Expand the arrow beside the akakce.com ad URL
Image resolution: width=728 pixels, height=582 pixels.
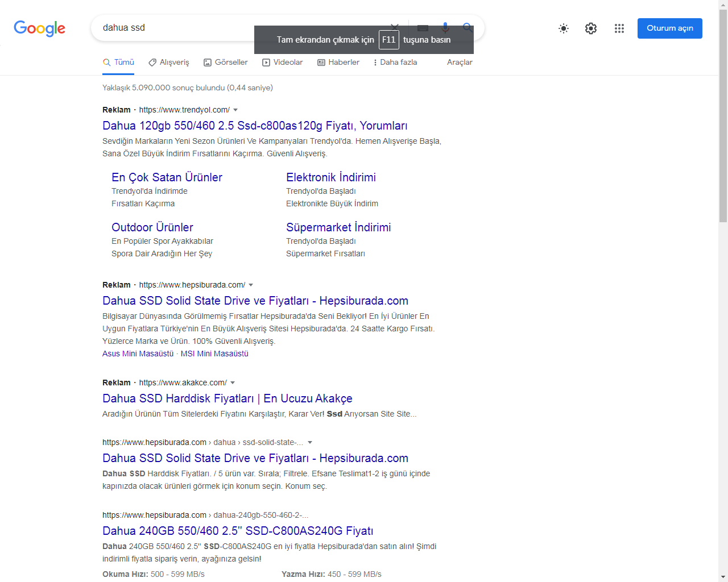[x=233, y=383]
